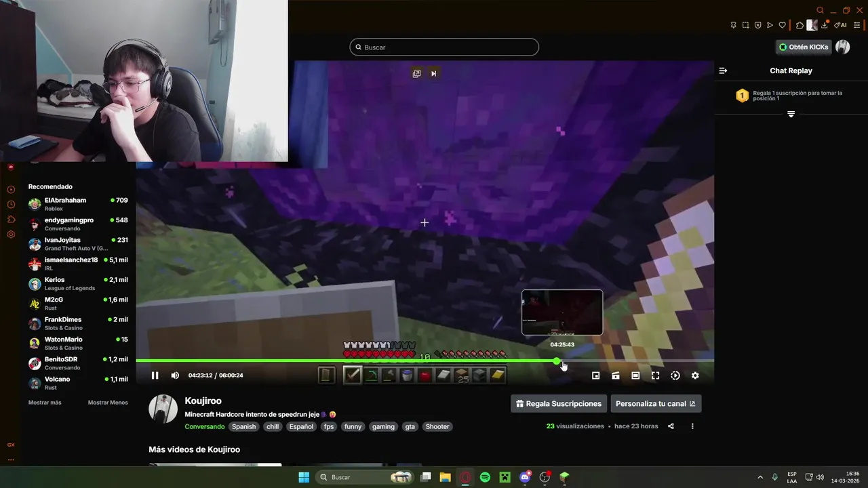Open video player settings gear
The image size is (868, 488).
pos(695,375)
